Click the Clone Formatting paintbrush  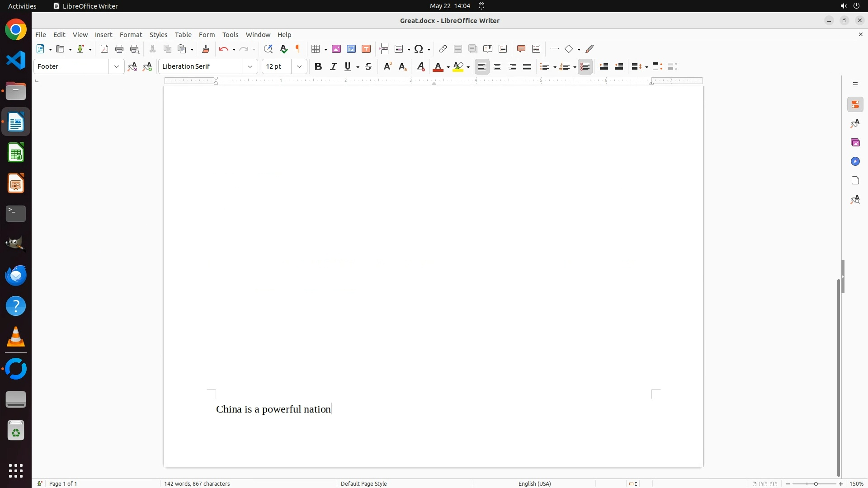click(x=206, y=49)
